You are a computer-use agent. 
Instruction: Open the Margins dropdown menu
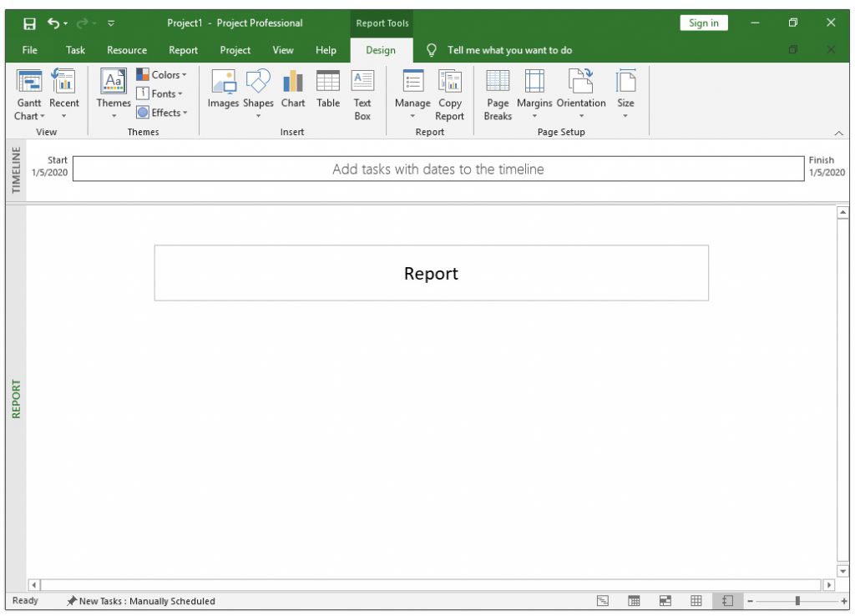coord(534,94)
